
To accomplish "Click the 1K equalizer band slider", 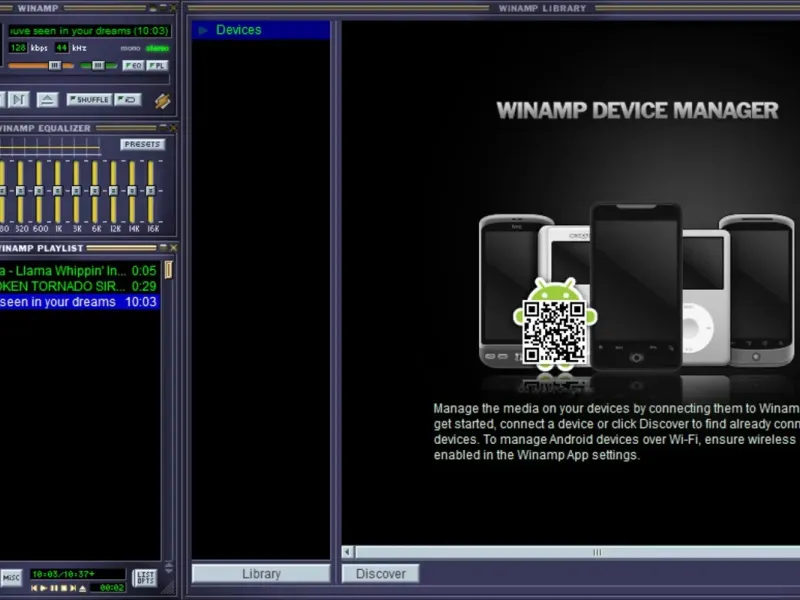I will click(x=57, y=191).
